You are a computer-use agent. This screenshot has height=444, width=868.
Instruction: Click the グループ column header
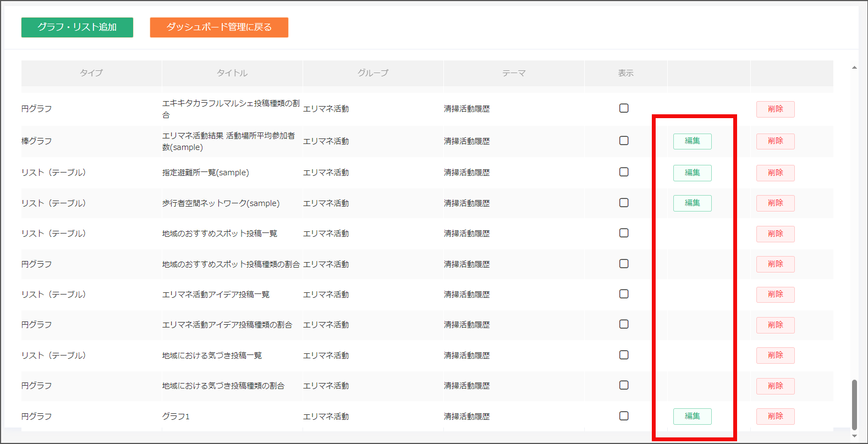click(x=373, y=73)
